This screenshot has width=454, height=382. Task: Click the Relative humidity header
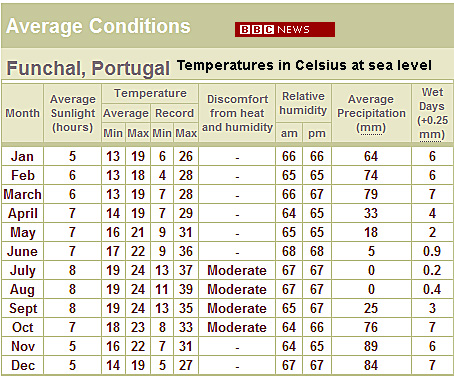pyautogui.click(x=303, y=103)
